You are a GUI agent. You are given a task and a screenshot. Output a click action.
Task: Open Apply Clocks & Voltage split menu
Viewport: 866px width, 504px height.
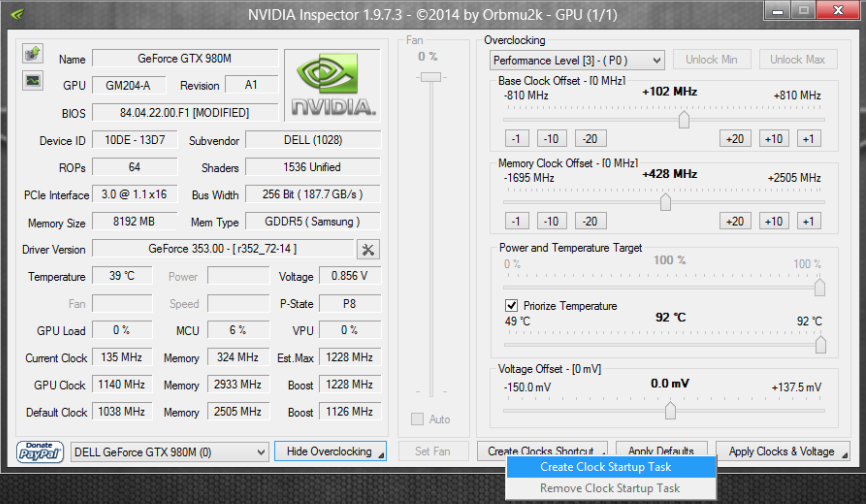pos(845,455)
